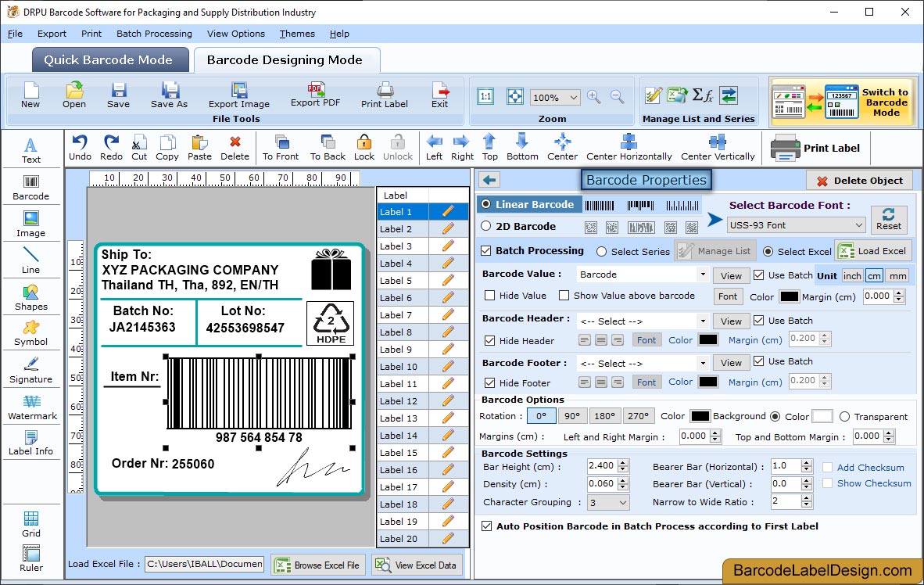Image resolution: width=924 pixels, height=585 pixels.
Task: Open the Character Grouping dropdown
Action: point(608,502)
